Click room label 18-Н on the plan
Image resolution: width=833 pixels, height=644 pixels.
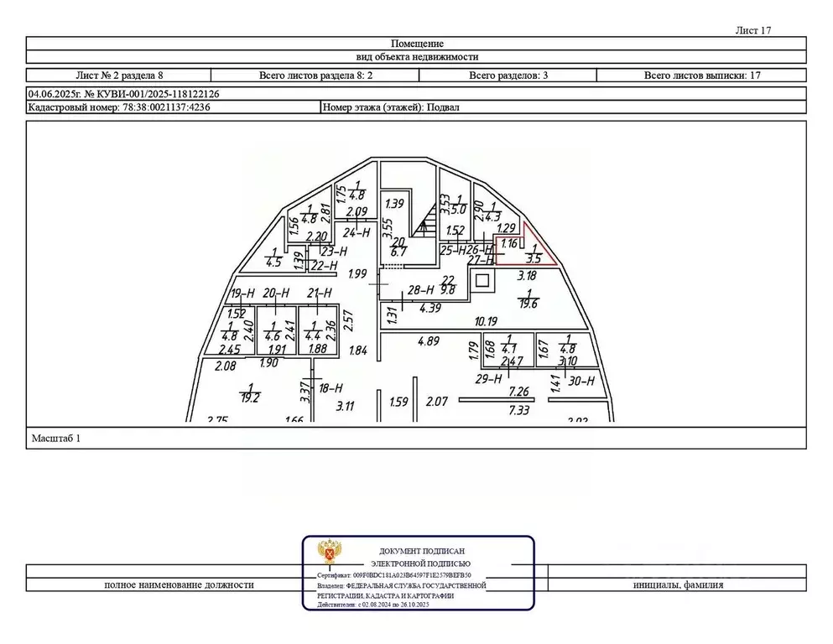pos(331,387)
